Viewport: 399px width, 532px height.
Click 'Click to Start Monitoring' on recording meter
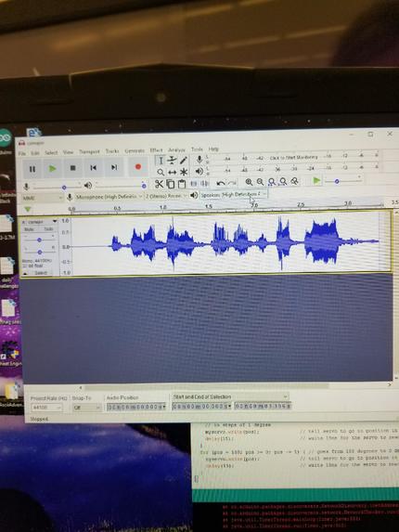click(x=294, y=158)
